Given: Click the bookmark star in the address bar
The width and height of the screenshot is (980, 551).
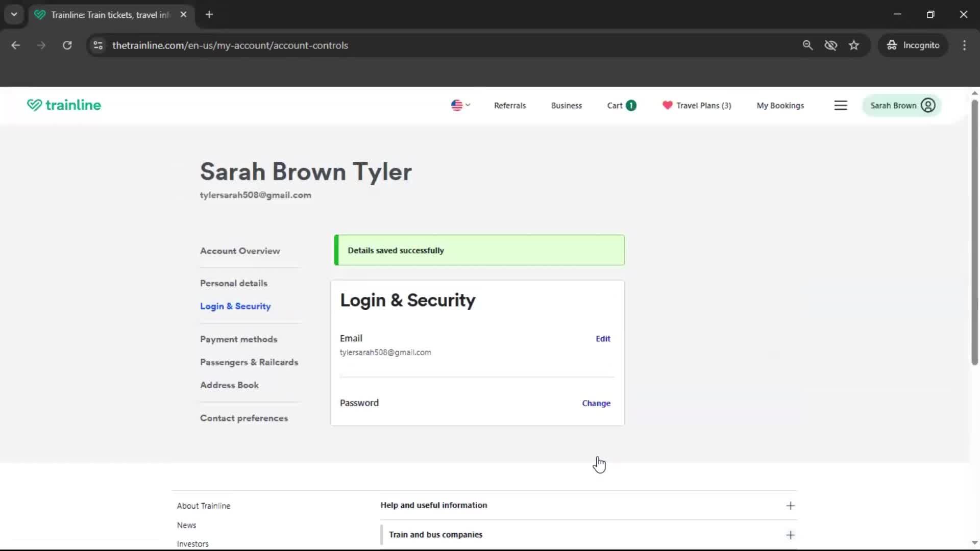Looking at the screenshot, I should (x=854, y=45).
